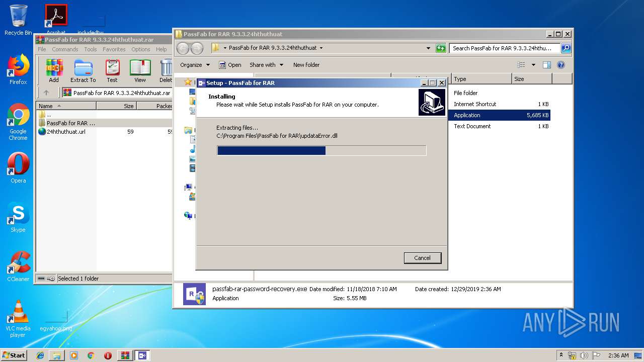
Task: Click Delete icon in WinRAR toolbar
Action: pyautogui.click(x=166, y=70)
